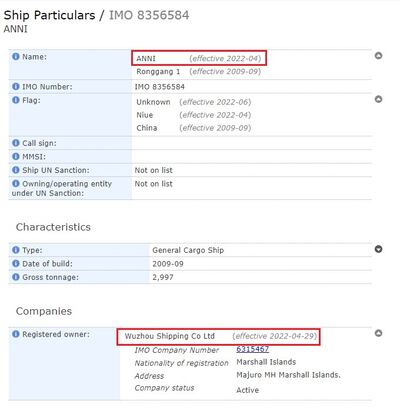Viewport: 400px width, 411px height.
Task: Select the Characteristics section heading
Action: (x=53, y=227)
